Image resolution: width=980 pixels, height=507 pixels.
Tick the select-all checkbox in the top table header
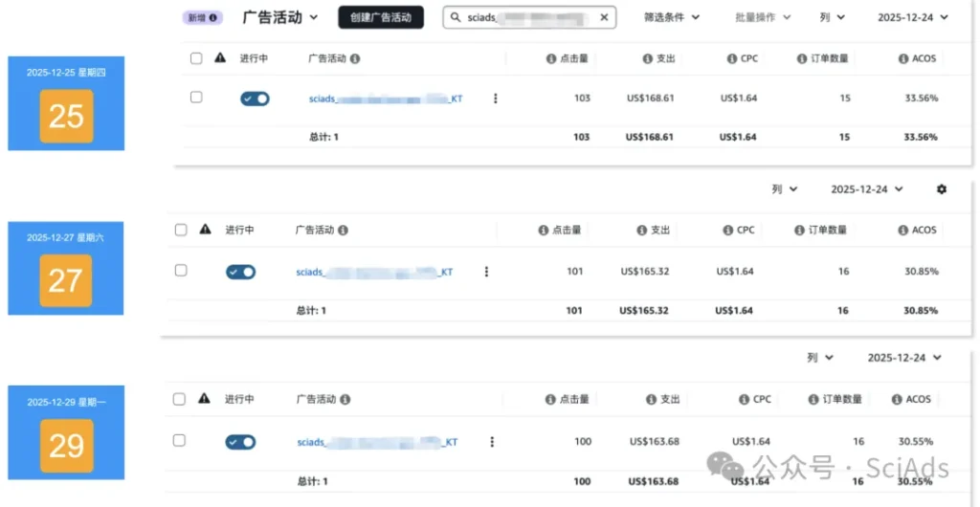(196, 58)
